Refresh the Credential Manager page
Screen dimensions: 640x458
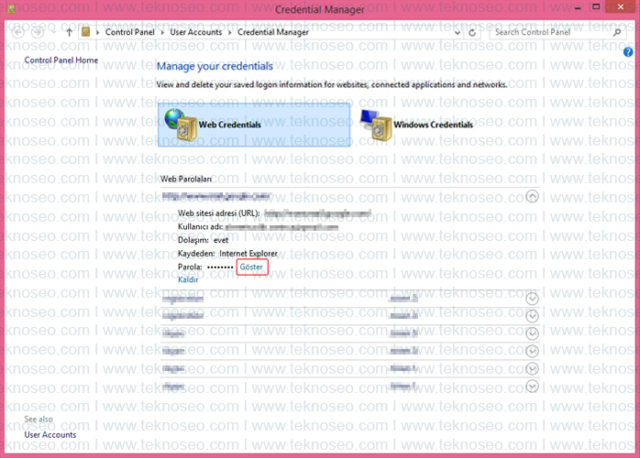[472, 33]
